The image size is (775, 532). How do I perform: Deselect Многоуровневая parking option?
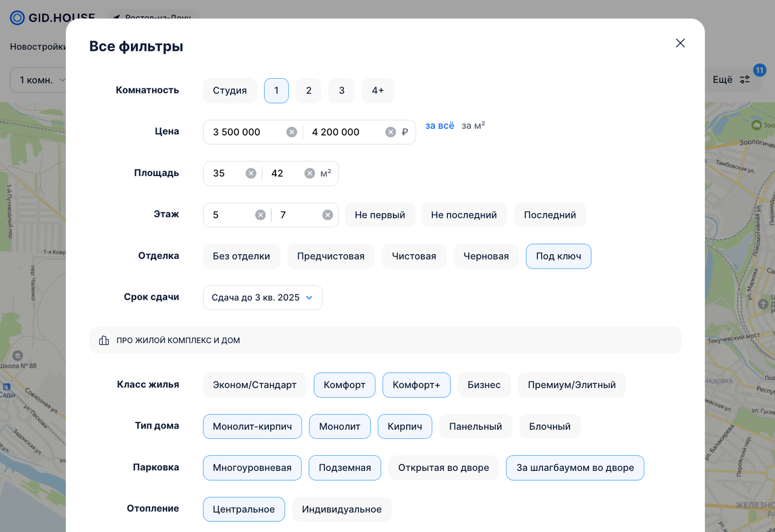252,468
